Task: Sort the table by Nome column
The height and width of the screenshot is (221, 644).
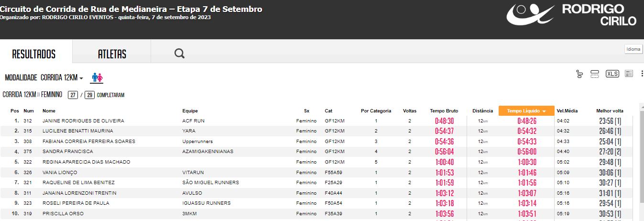Action: click(49, 110)
